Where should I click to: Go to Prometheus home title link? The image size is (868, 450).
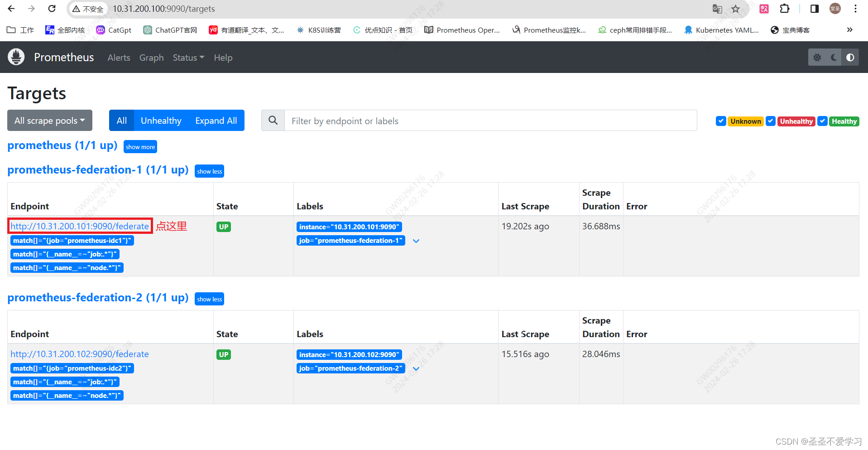tap(64, 57)
